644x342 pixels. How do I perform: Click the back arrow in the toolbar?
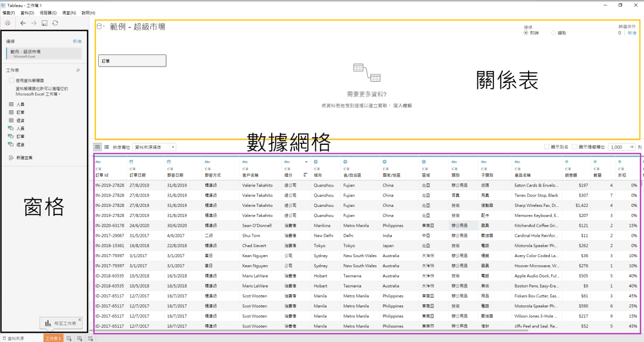pyautogui.click(x=23, y=23)
